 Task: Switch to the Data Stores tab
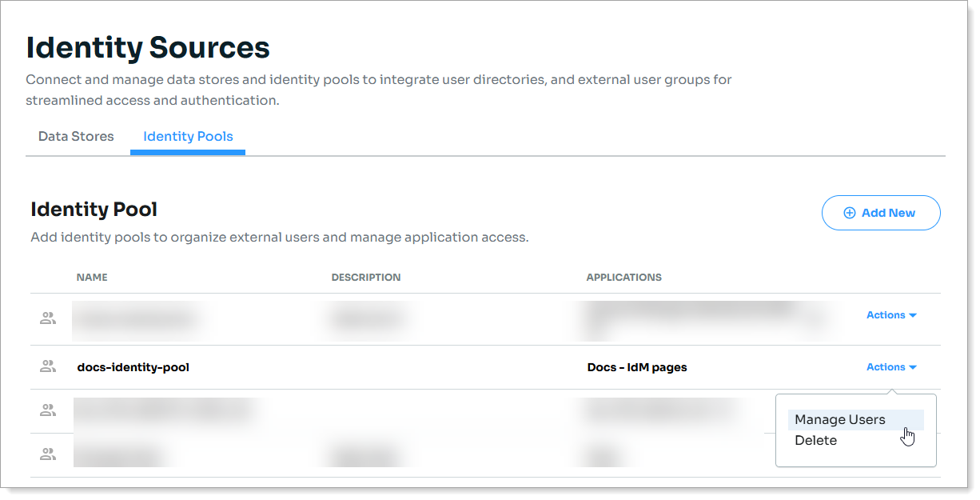click(x=76, y=136)
